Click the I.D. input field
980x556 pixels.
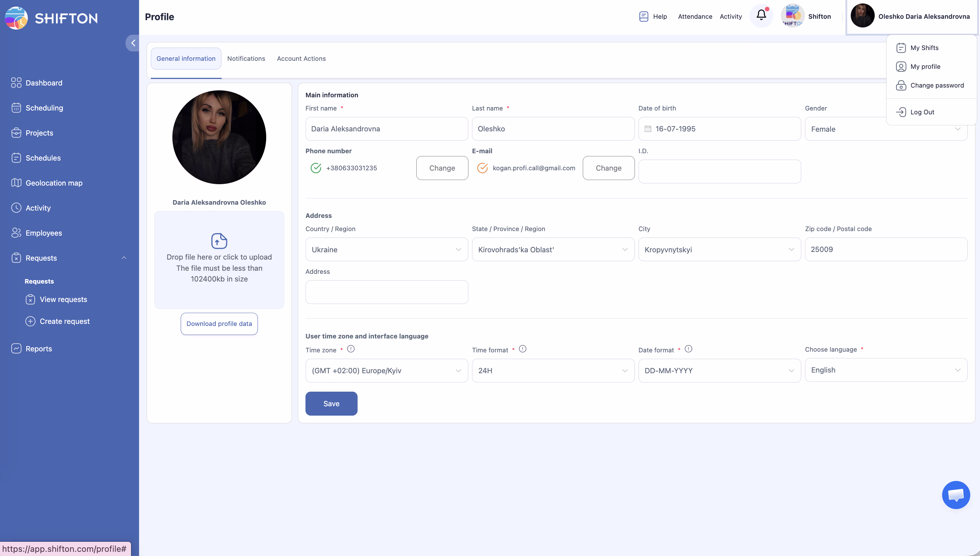click(x=719, y=171)
